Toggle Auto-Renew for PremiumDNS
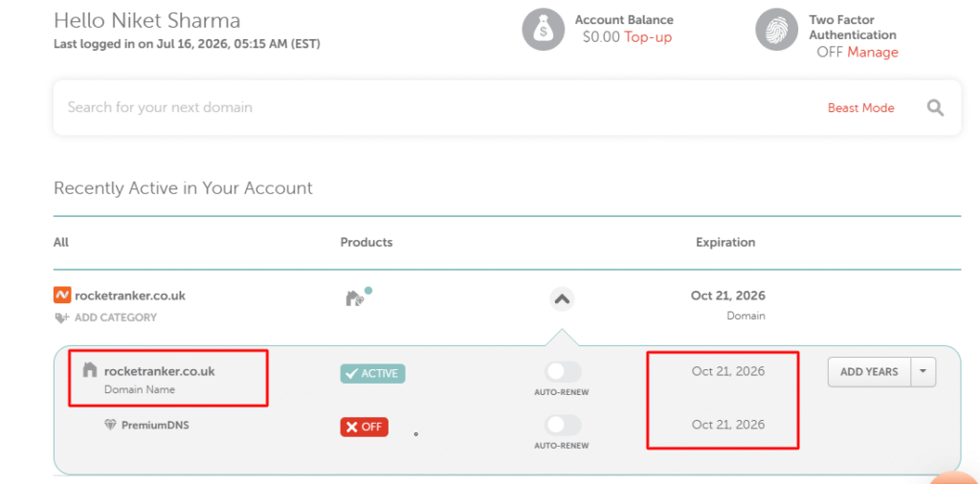The height and width of the screenshot is (484, 980). click(562, 426)
